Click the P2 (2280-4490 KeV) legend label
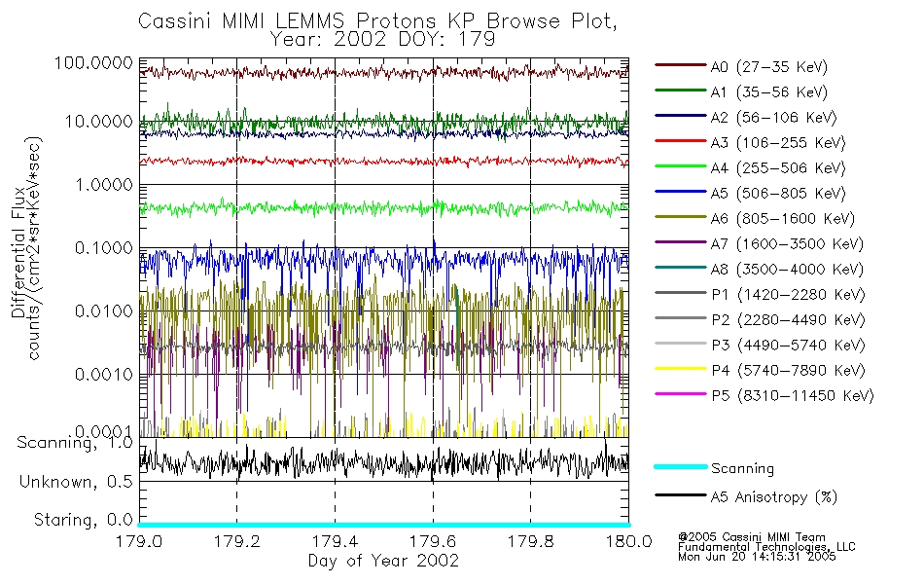This screenshot has width=924, height=584. [789, 319]
